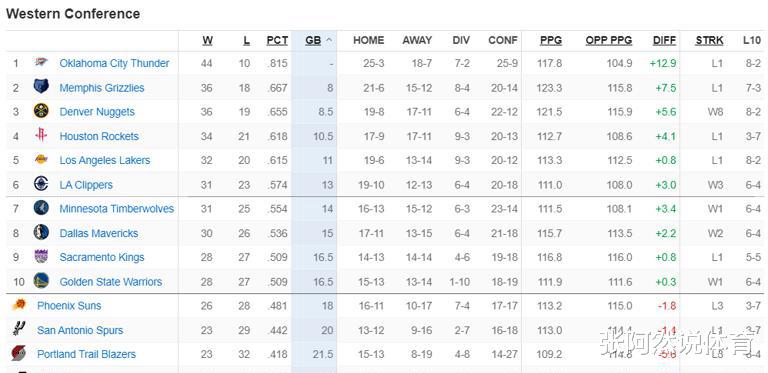768x373 pixels.
Task: Sort the table by DIFF header
Action: (x=665, y=41)
